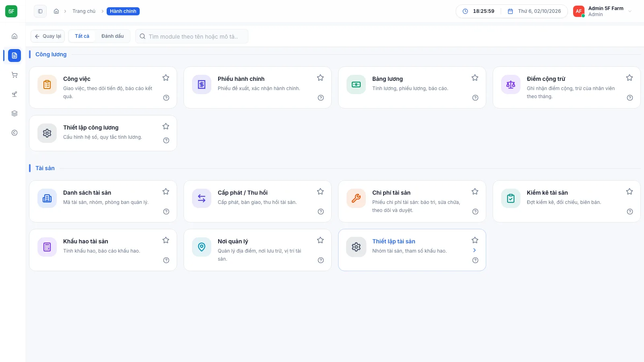Open help for Nơi quản lý module
This screenshot has width=644, height=362.
(x=321, y=260)
